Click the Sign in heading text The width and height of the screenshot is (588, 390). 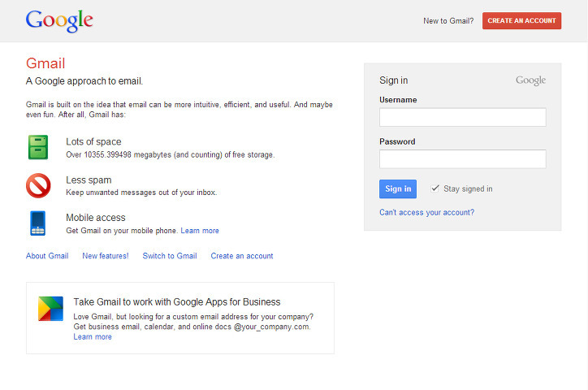(394, 80)
